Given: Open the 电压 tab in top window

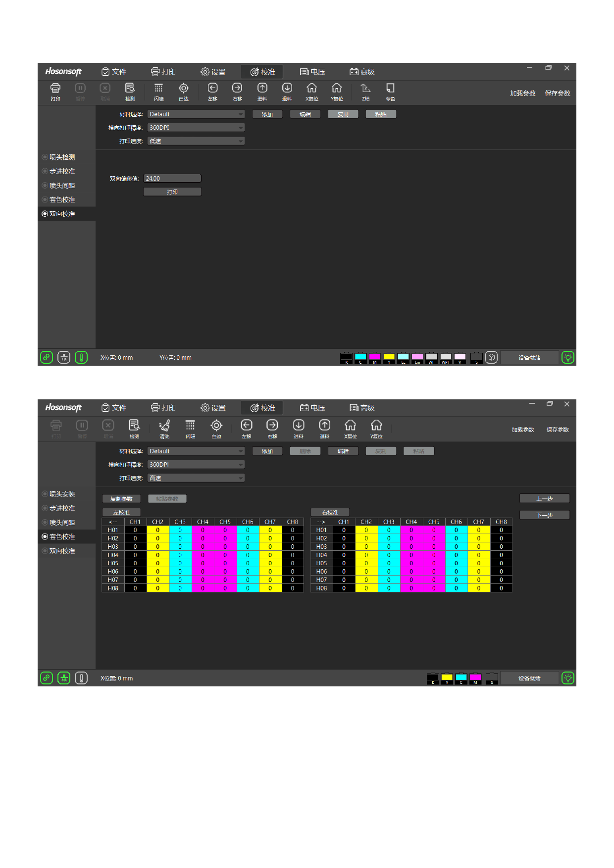Looking at the screenshot, I should (312, 72).
